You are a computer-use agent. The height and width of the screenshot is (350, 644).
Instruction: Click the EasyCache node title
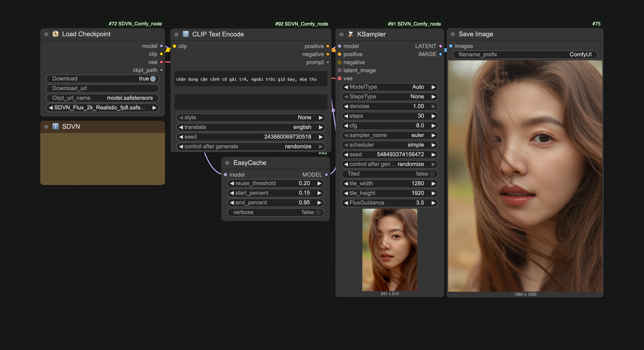pos(250,163)
